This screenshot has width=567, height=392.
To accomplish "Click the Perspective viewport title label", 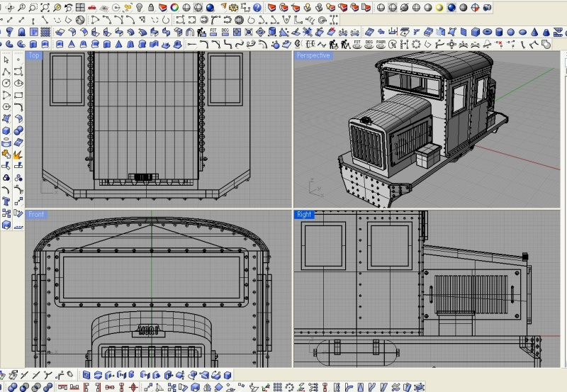I will (313, 55).
